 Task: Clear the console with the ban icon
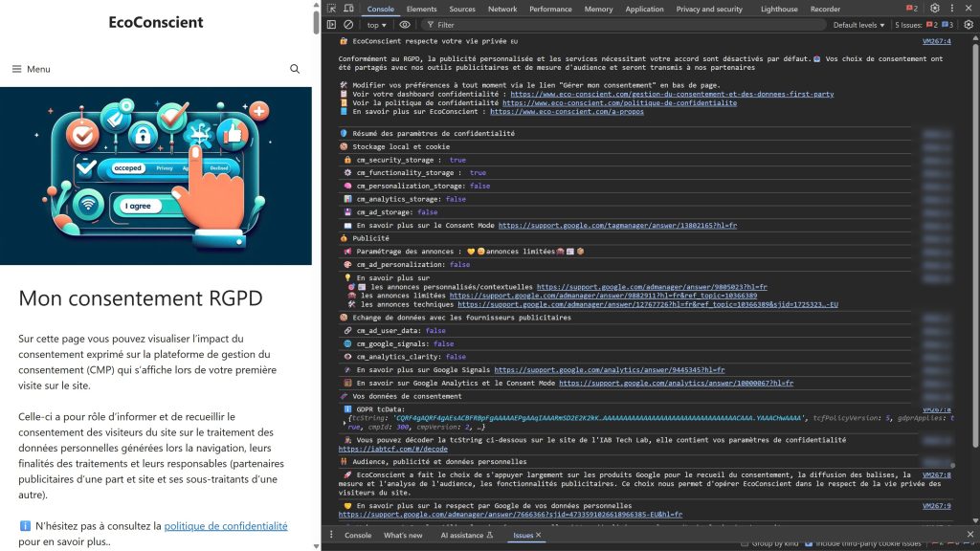pos(348,25)
